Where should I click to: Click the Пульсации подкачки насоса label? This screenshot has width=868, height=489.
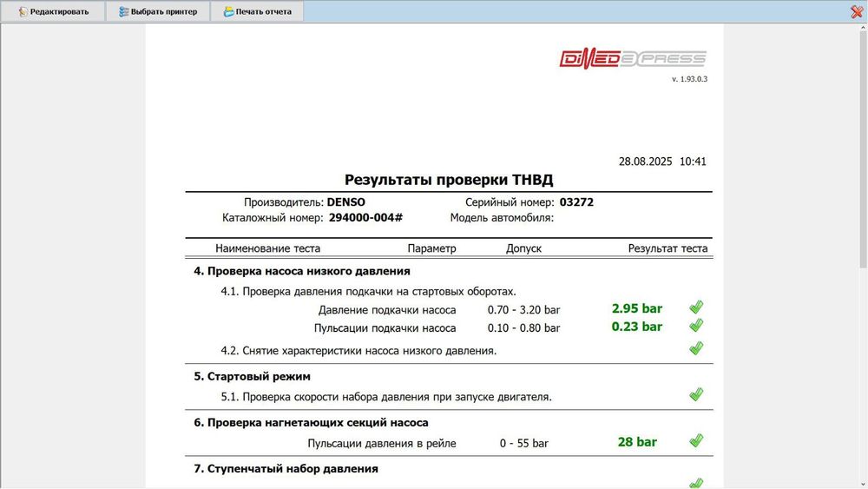[x=385, y=328]
